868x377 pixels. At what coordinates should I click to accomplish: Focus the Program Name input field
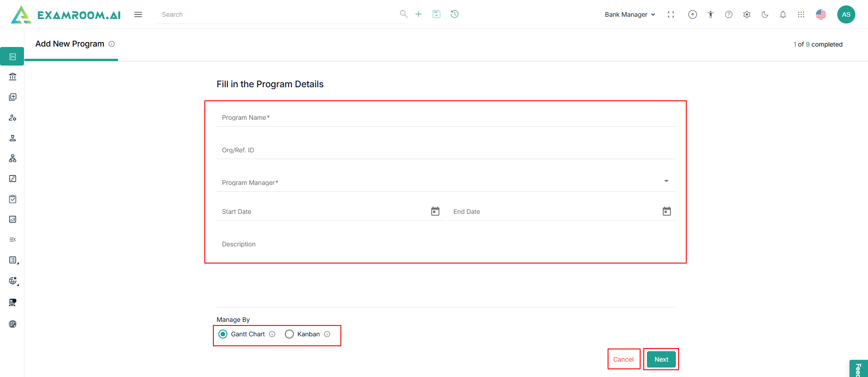(446, 118)
